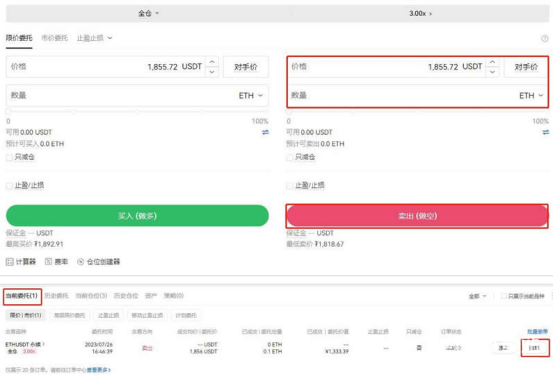This screenshot has height=385, width=554.
Task: Click the 0.1 ETH order amount cell
Action: pyautogui.click(x=273, y=351)
